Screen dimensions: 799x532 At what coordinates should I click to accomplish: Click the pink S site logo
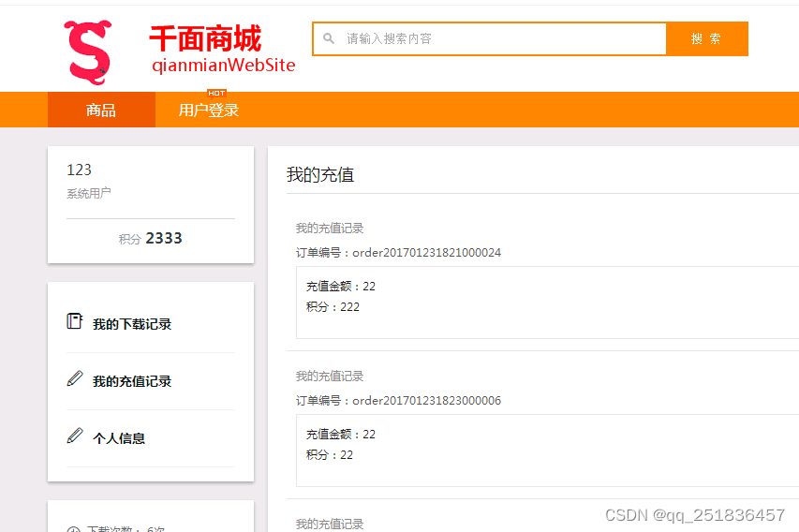click(x=88, y=52)
